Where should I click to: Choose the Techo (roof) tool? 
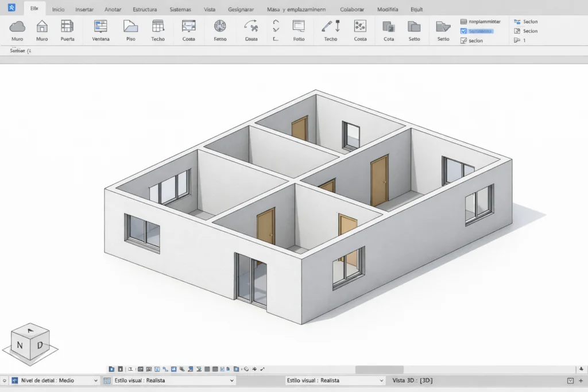pyautogui.click(x=158, y=30)
